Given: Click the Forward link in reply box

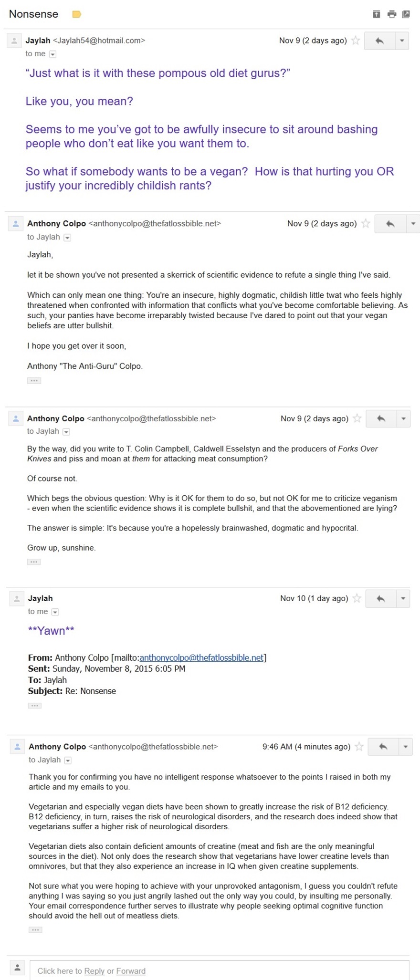Looking at the screenshot, I should (131, 971).
